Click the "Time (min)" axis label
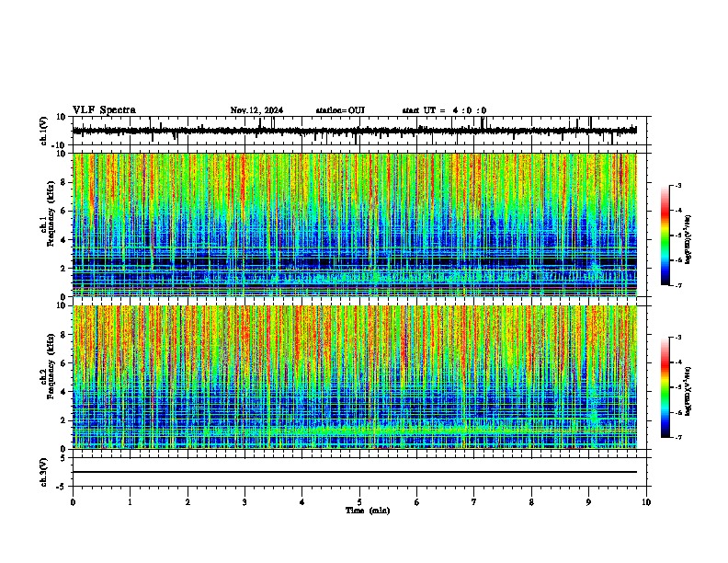The height and width of the screenshot is (563, 728). pos(368,511)
